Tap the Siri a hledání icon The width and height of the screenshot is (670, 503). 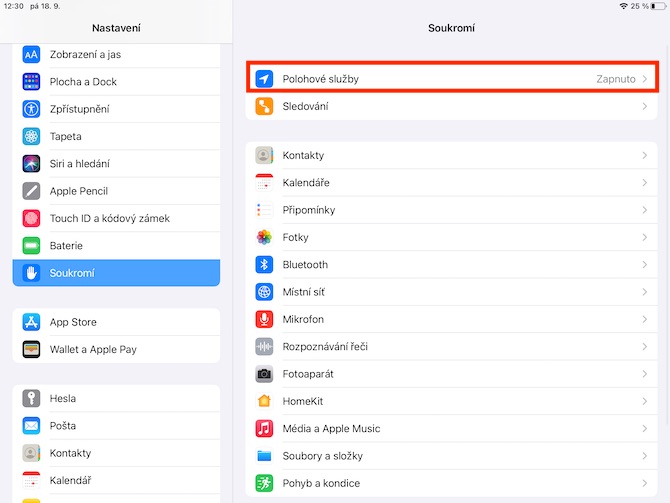point(31,164)
